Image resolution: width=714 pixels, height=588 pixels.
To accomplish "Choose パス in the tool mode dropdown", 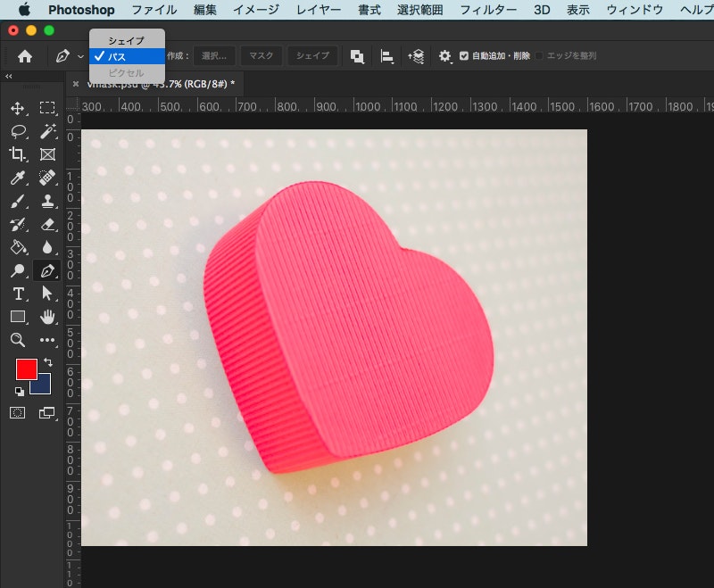I will tap(127, 56).
